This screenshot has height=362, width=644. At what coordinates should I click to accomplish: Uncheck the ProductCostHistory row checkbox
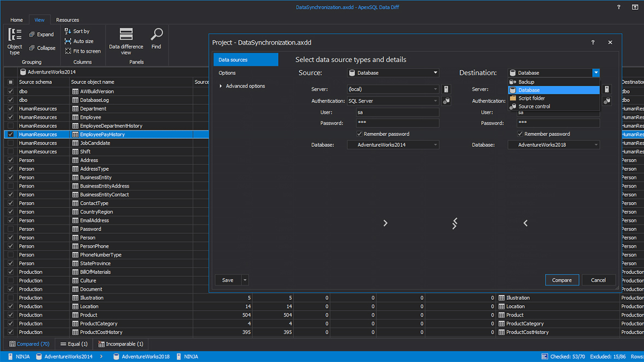click(x=11, y=332)
